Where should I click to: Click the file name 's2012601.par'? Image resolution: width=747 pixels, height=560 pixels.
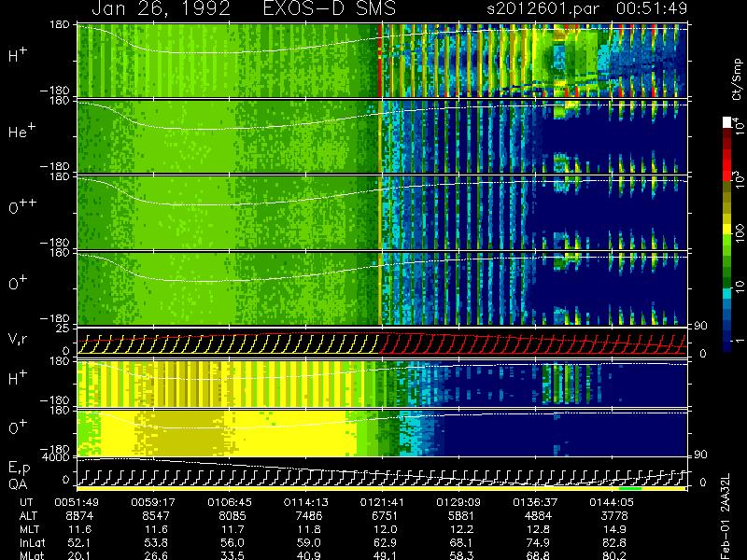543,8
